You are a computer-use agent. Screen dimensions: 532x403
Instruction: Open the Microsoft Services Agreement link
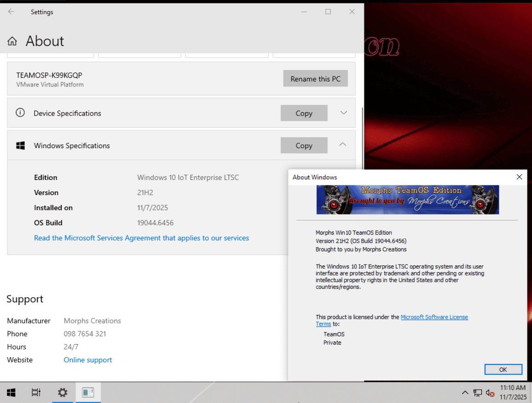coord(142,238)
